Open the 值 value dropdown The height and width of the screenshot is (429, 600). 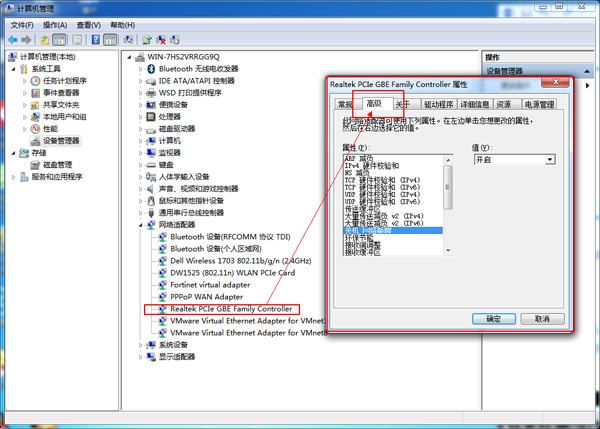tap(549, 159)
